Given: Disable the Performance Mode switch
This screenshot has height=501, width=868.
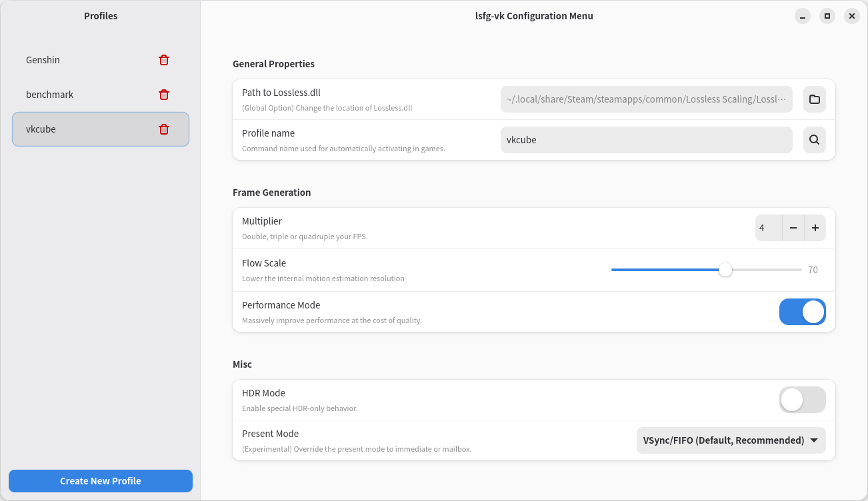Looking at the screenshot, I should pos(802,312).
